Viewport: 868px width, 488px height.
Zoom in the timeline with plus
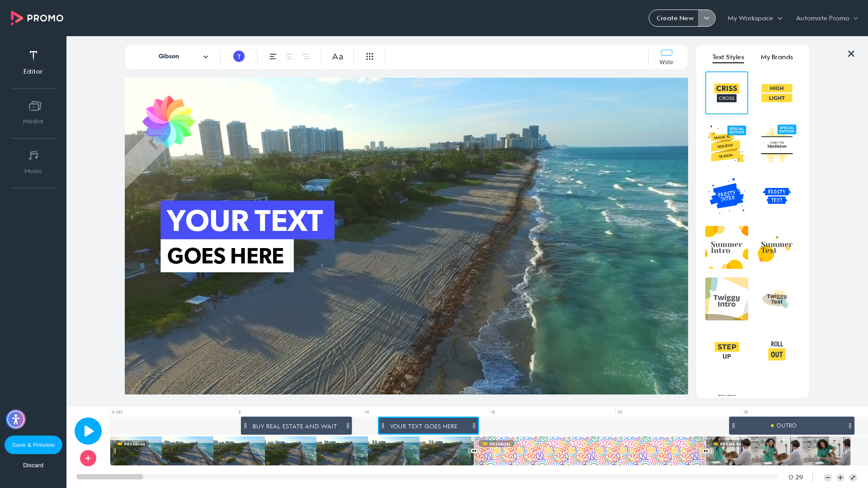(840, 478)
